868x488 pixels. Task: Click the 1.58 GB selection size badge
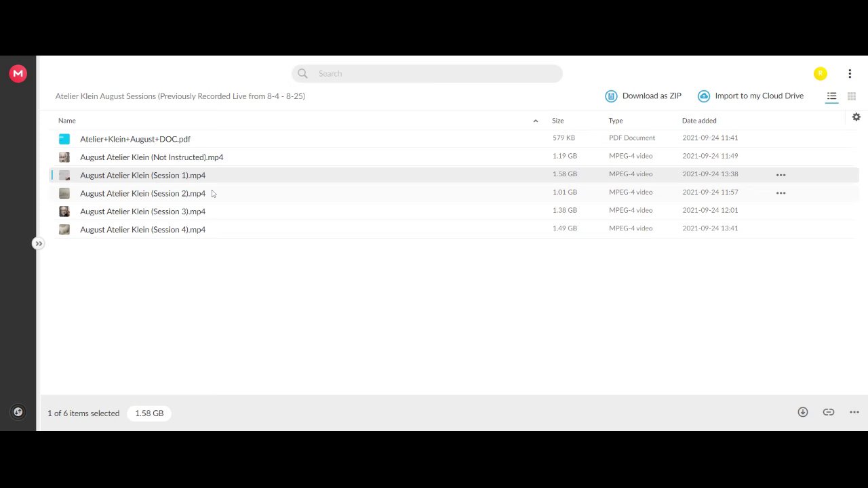point(149,413)
